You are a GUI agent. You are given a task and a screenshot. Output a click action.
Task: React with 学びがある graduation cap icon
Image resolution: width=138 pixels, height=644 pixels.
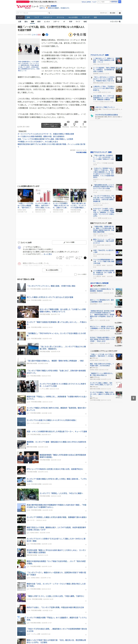tap(65, 125)
